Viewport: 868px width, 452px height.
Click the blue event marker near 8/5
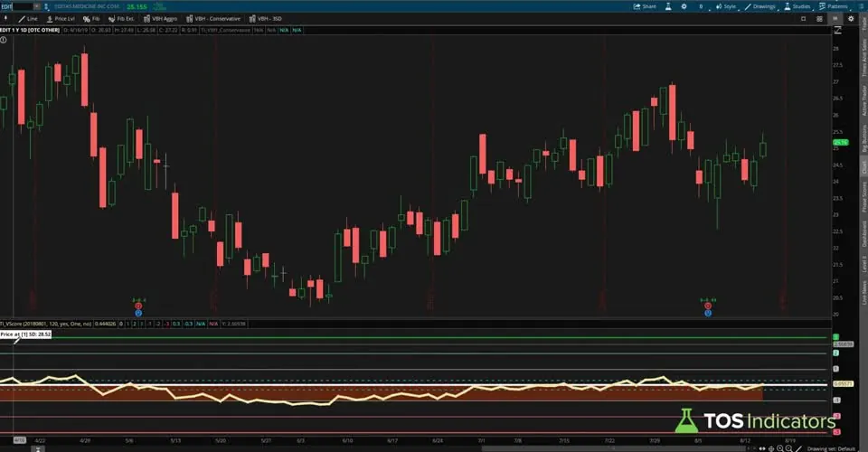tap(707, 313)
